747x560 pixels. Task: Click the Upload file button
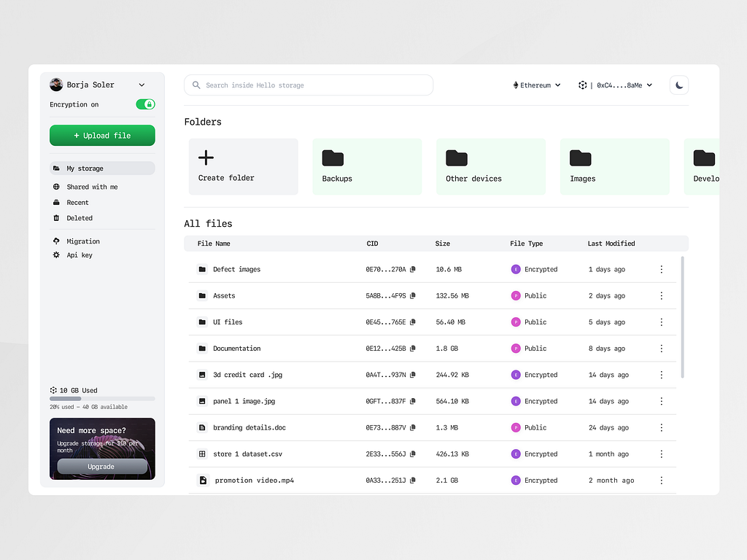point(102,135)
